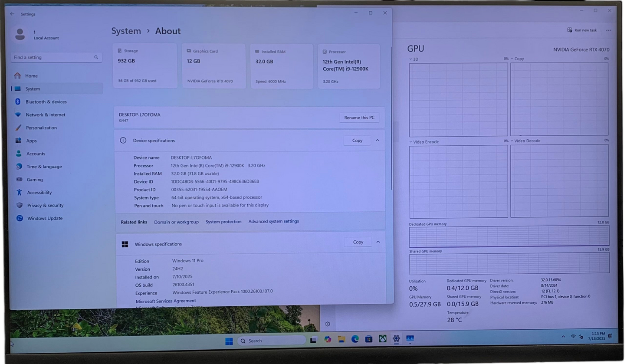
Task: Click the taskbar Search box
Action: 272,341
